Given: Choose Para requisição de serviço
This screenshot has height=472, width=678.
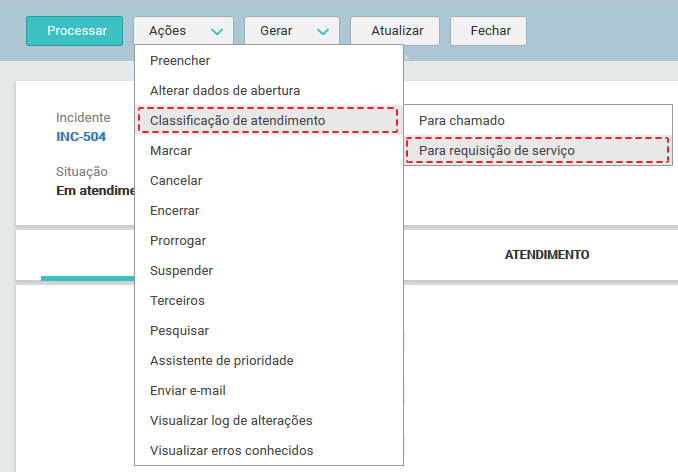Looking at the screenshot, I should pyautogui.click(x=538, y=150).
